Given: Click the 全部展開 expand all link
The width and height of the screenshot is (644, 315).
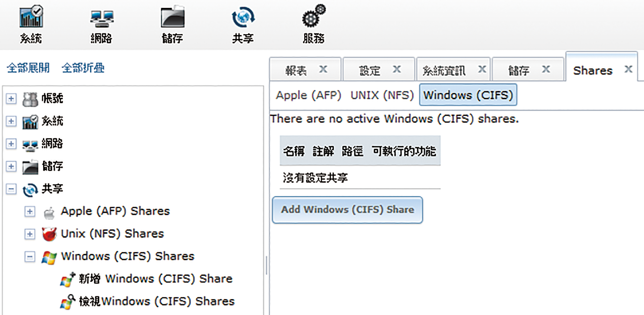Looking at the screenshot, I should tap(28, 68).
